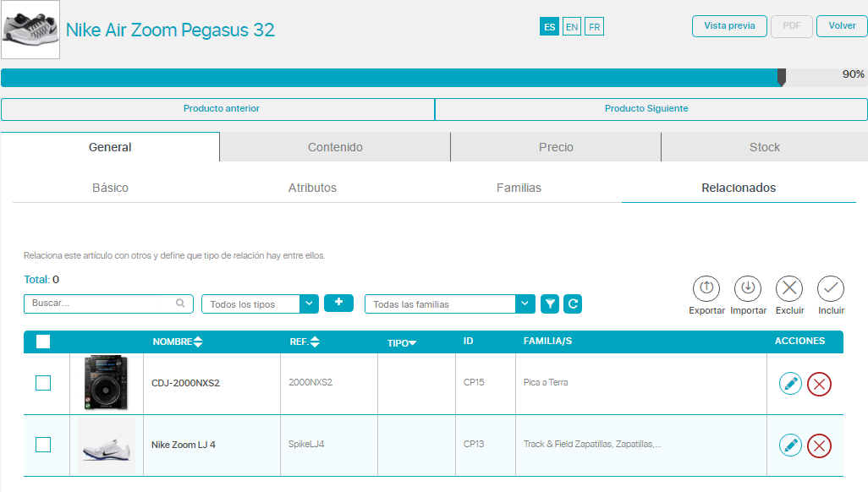This screenshot has height=492, width=868.
Task: Open the Todos los tipos dropdown
Action: point(261,303)
